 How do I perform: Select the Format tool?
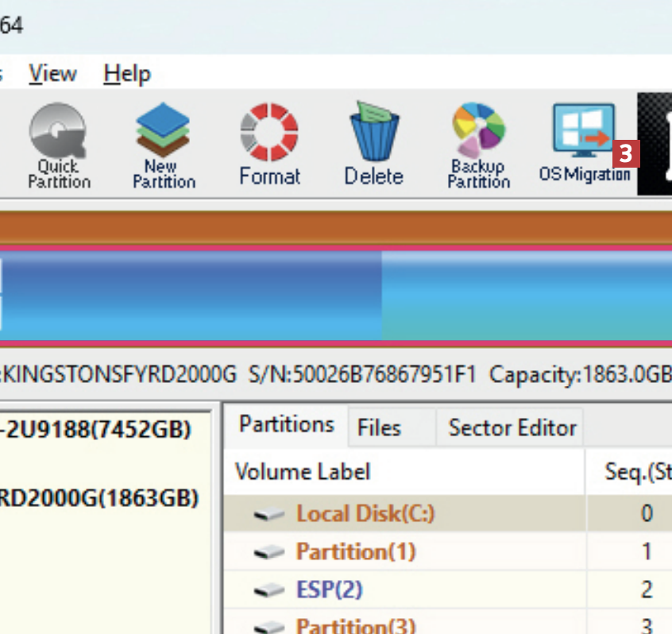(269, 145)
